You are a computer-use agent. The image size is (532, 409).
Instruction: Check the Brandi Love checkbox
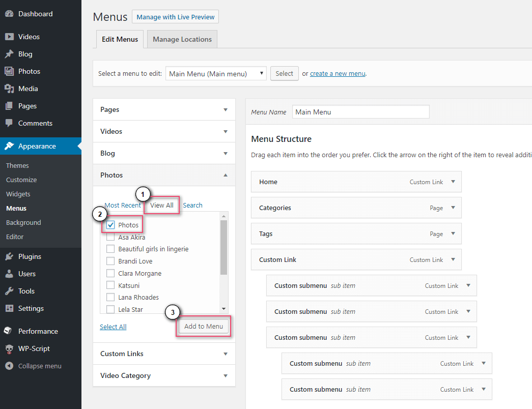110,261
